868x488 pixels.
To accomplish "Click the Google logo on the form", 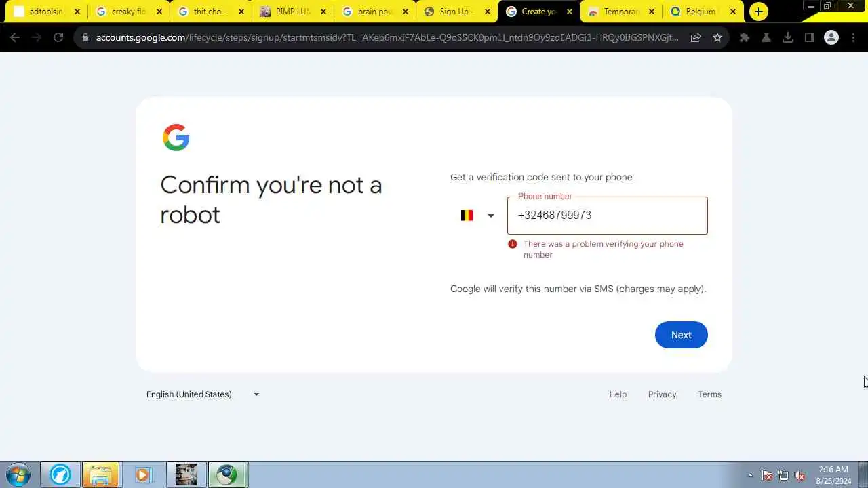I will click(176, 138).
